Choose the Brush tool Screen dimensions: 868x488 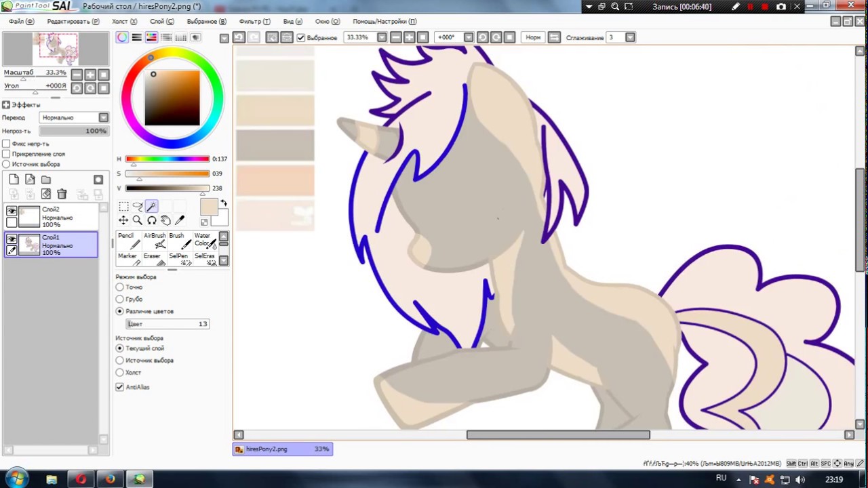179,240
